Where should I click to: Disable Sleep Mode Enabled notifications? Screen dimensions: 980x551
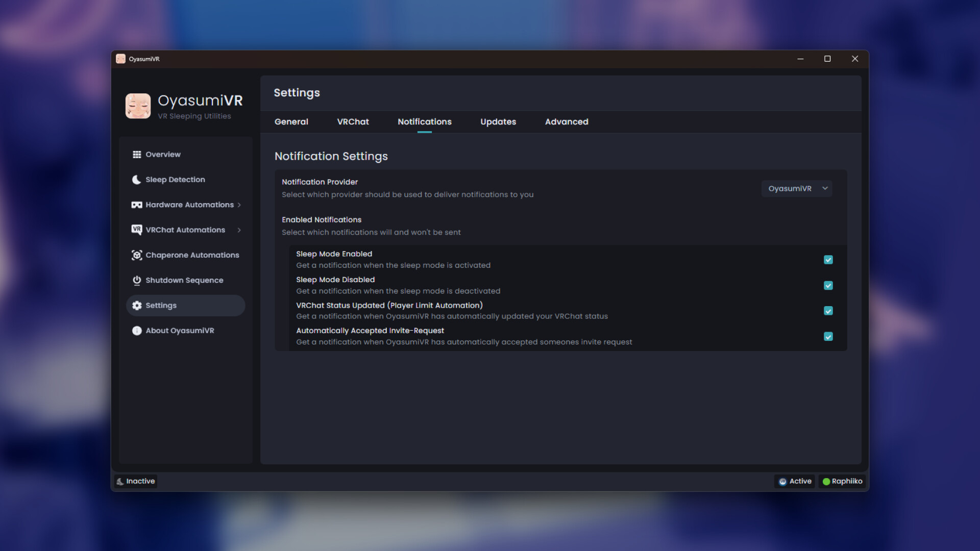coord(828,260)
